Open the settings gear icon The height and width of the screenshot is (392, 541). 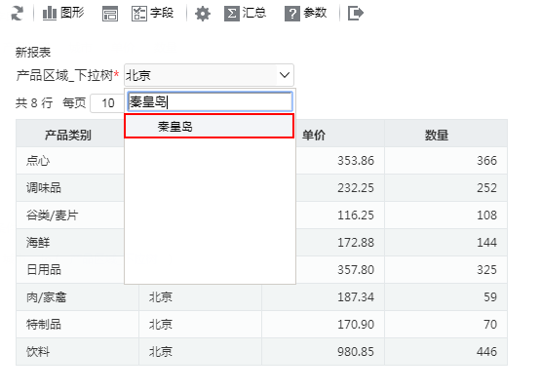203,14
